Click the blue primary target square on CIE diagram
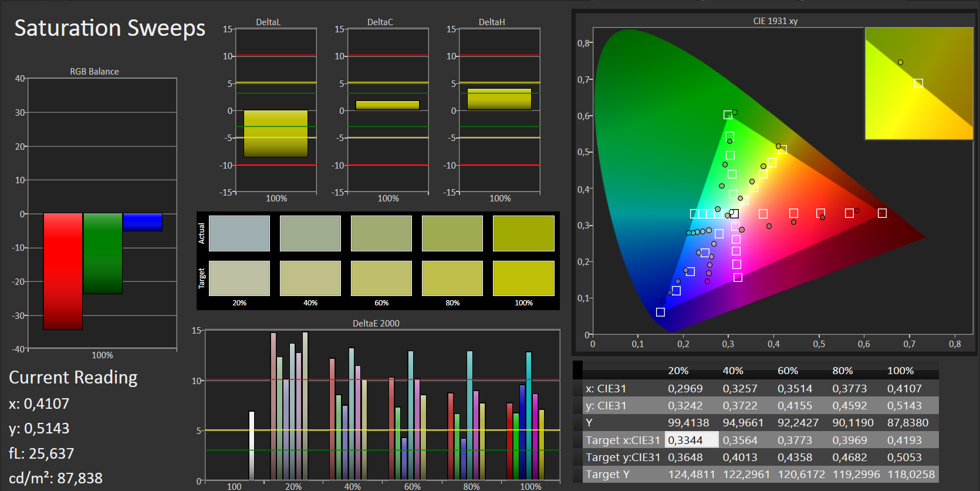980x491 pixels. 660,312
